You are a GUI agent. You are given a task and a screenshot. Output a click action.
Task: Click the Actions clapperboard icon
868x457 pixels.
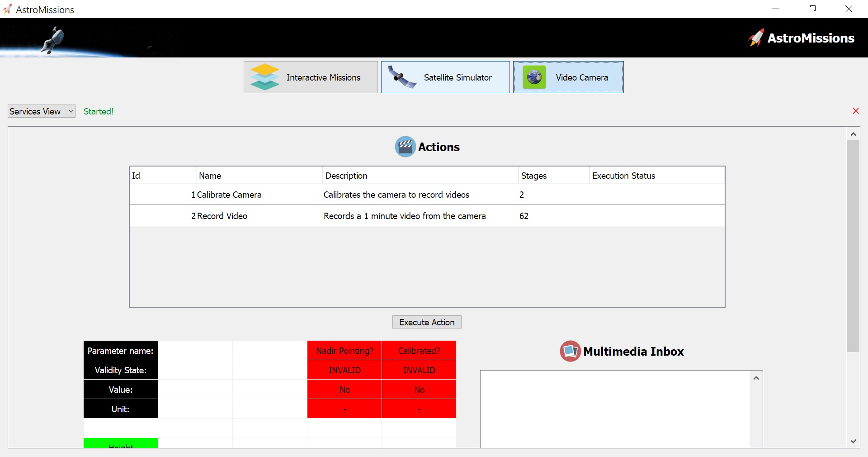click(405, 147)
